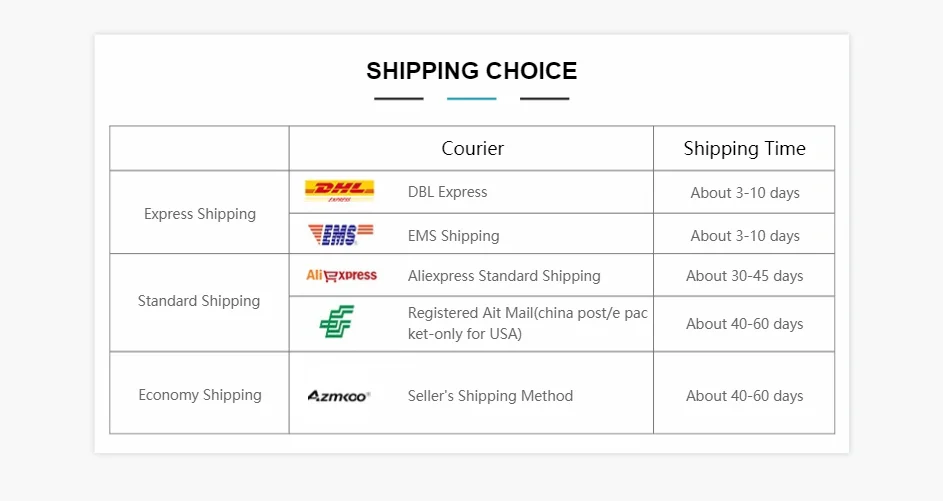Click the Express Shipping row header
This screenshot has width=943, height=501.
tap(200, 214)
